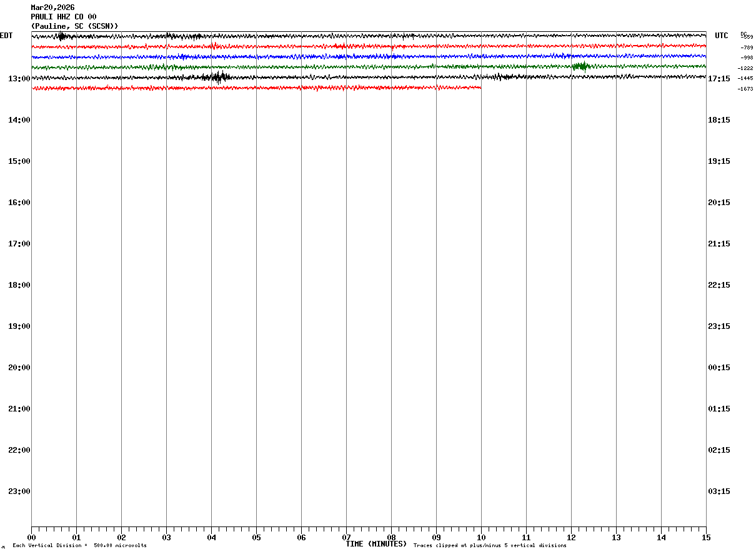This screenshot has height=554, width=756.
Task: Click the '20:00' EDT time label
Action: click(x=19, y=368)
